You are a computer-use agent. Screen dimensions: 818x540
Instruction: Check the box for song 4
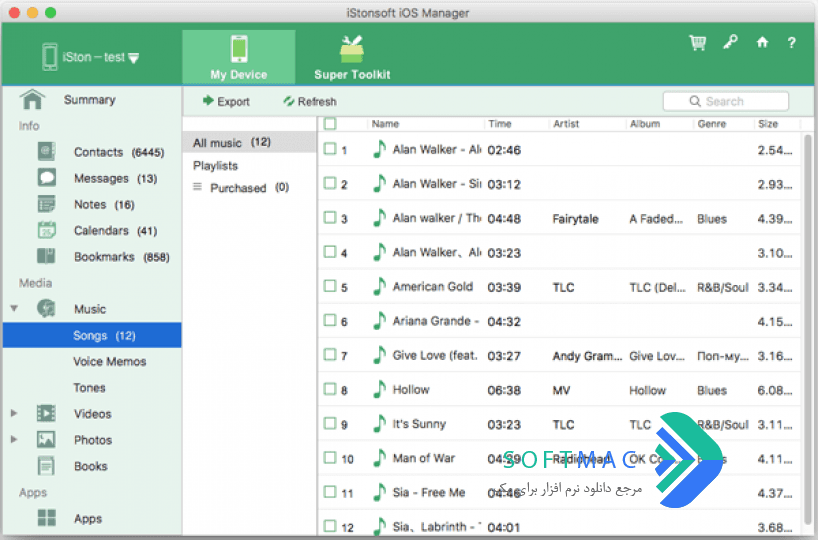point(330,251)
